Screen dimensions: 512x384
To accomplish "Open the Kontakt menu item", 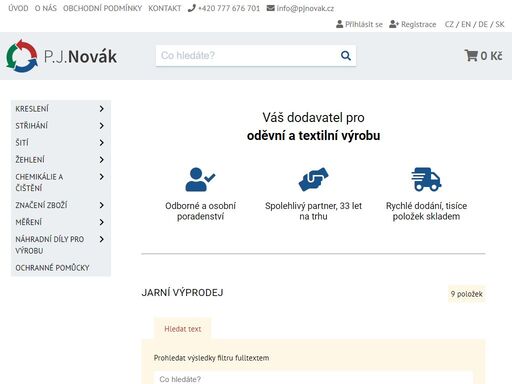I will [165, 8].
